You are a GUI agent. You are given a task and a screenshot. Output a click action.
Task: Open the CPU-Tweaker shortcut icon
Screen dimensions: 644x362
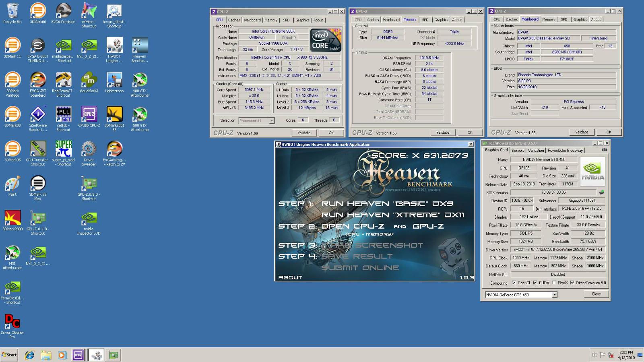[x=38, y=154]
